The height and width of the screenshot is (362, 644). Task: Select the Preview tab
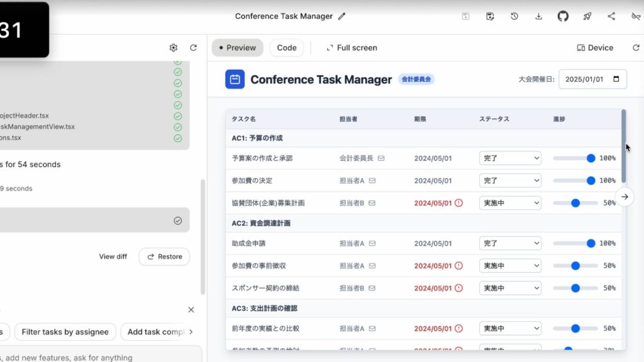(237, 48)
